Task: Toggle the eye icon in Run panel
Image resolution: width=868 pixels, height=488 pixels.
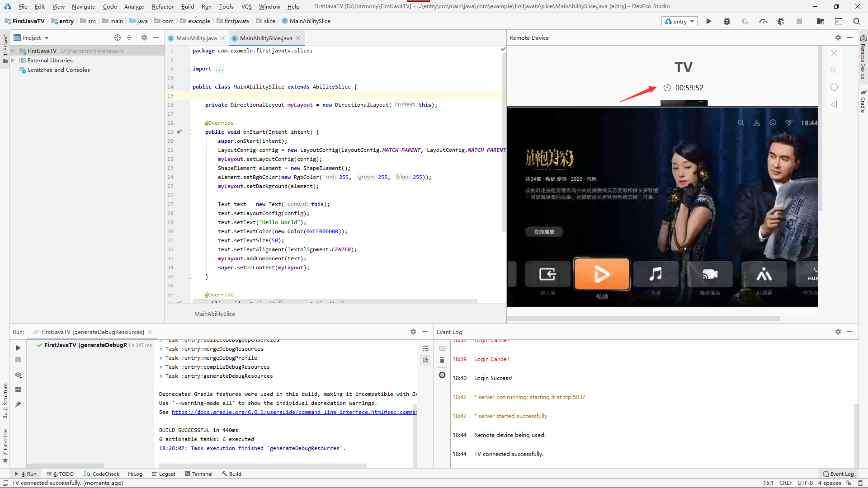Action: (18, 375)
